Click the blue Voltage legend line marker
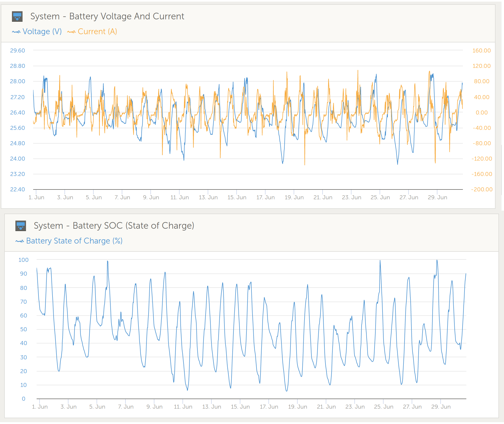This screenshot has height=424, width=504. tap(16, 32)
